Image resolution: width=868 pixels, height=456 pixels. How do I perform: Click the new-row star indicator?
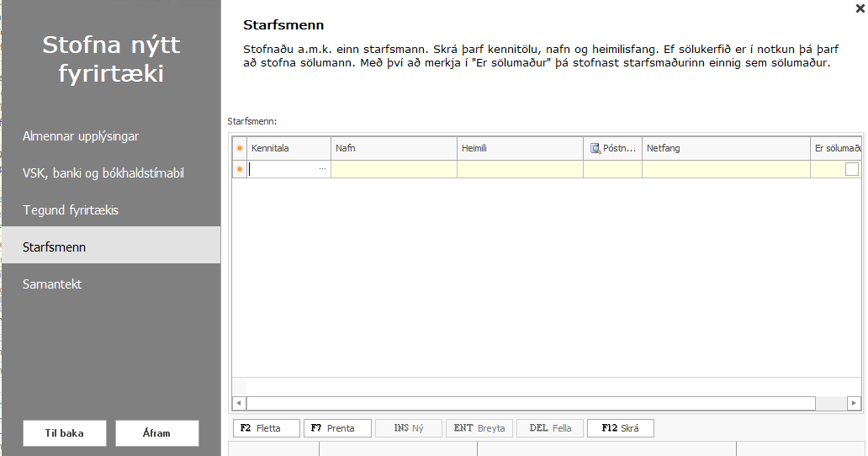coord(240,169)
